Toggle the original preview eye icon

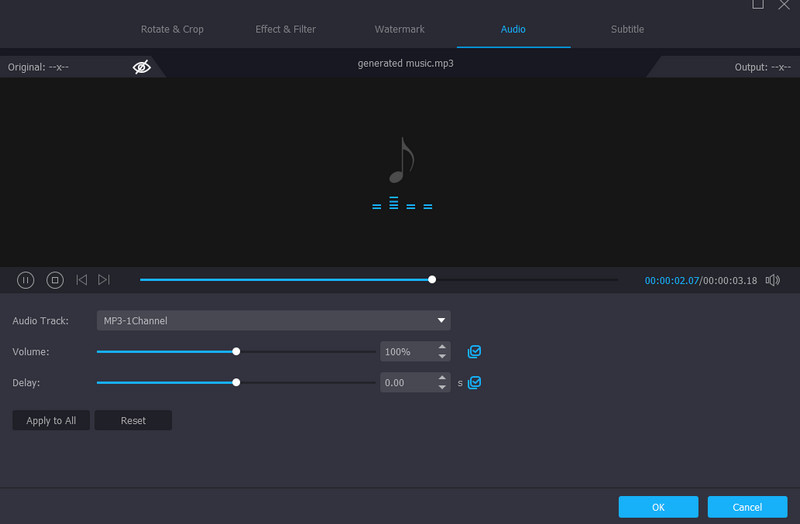141,67
